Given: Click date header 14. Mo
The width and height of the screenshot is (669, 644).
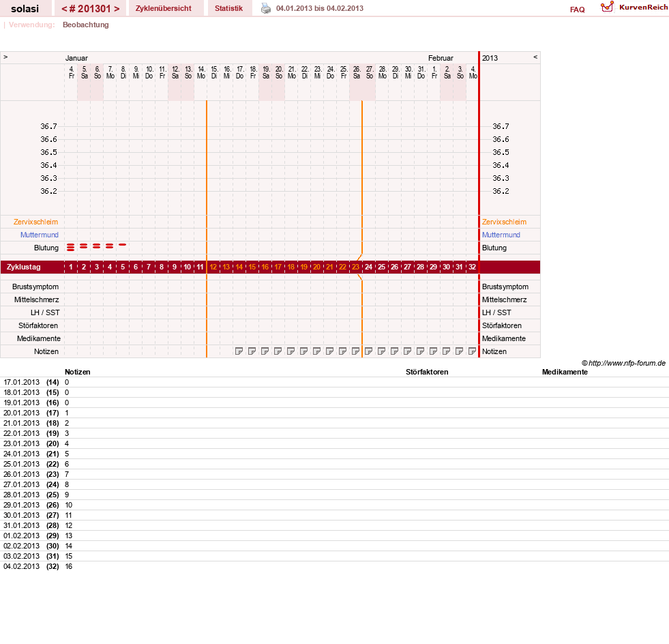Looking at the screenshot, I should (201, 72).
